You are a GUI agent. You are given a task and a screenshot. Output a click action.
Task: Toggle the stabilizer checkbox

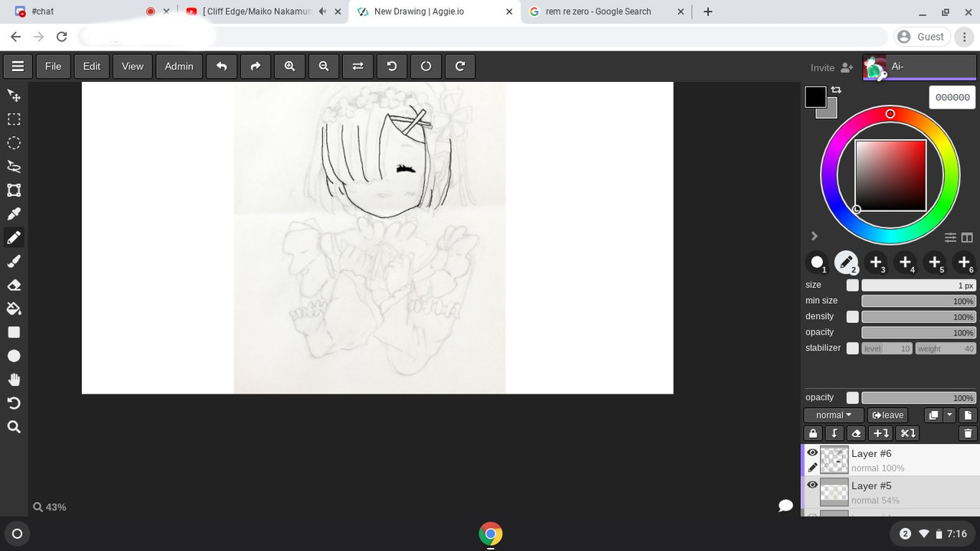pyautogui.click(x=852, y=348)
